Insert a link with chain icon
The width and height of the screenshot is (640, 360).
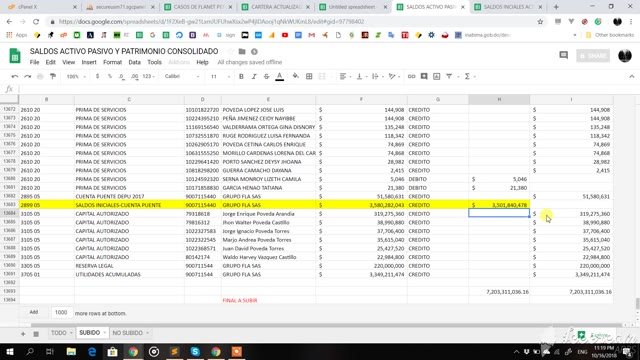click(411, 76)
